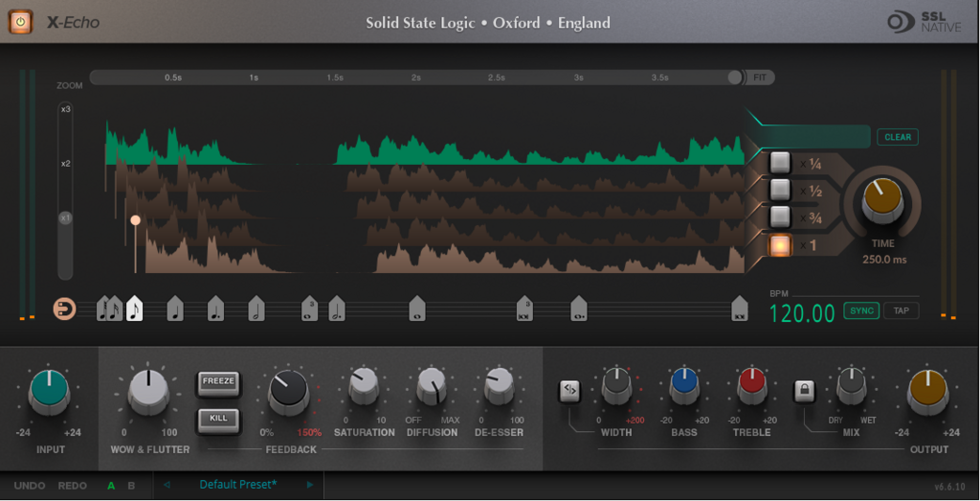Select the highlighted eighth note marker

coord(134,308)
